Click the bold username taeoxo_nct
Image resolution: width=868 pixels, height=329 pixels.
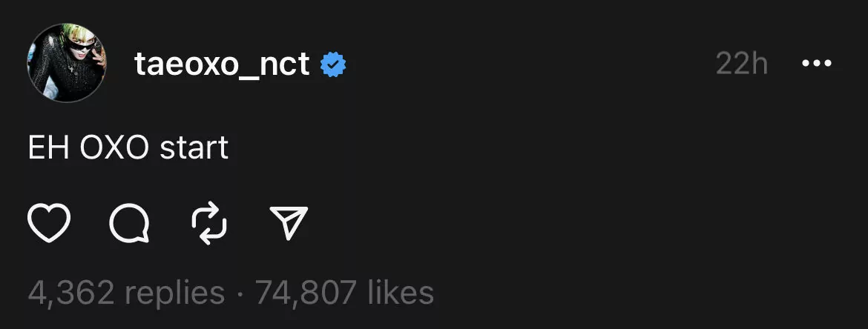[x=222, y=65]
